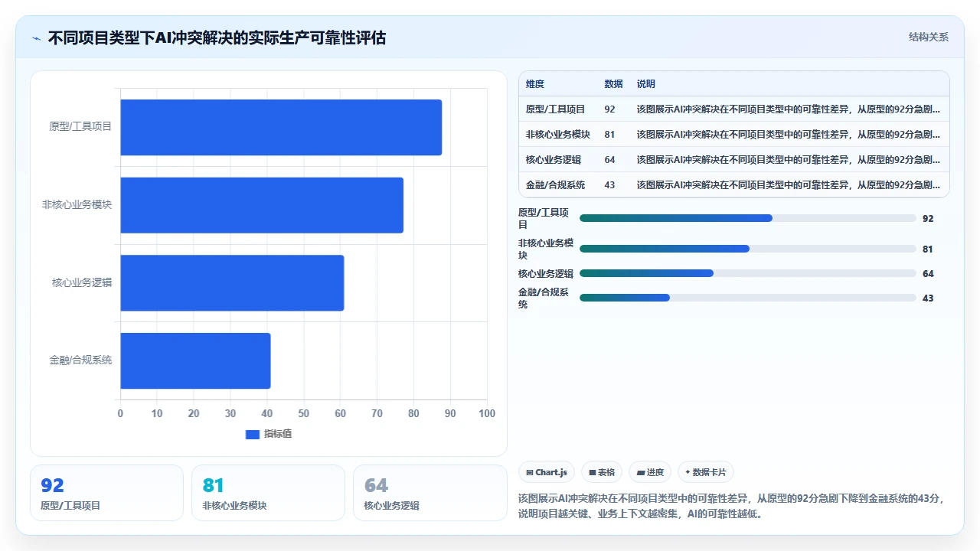
Task: Open the 81 非核心业务模块 data card
Action: 268,493
